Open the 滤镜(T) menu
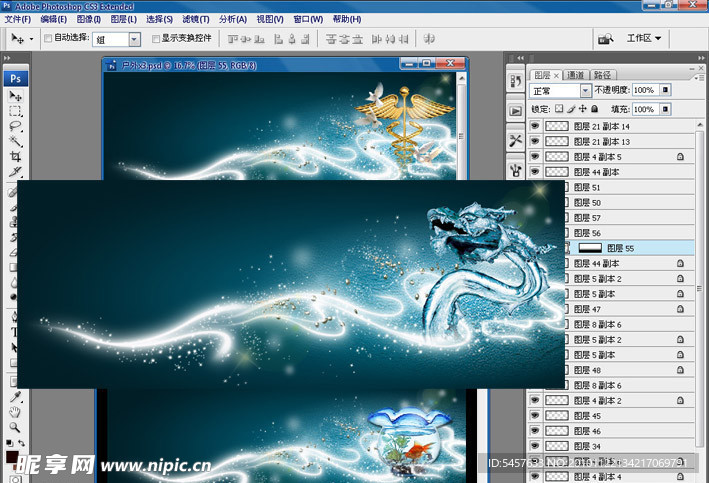Screen dimensions: 709x483 coord(195,19)
